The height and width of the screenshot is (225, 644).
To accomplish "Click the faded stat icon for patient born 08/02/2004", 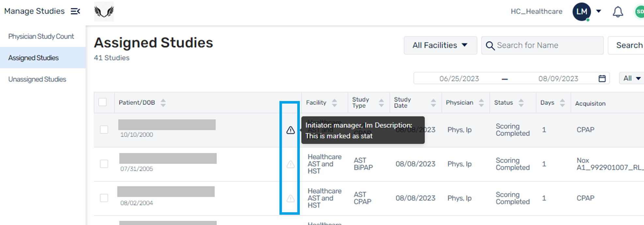I will point(291,198).
